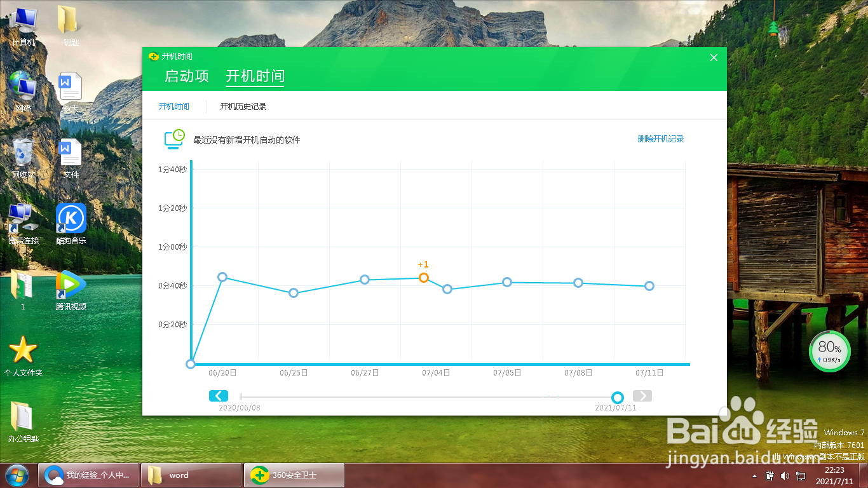
Task: Click the power plug tray icon
Action: [770, 475]
